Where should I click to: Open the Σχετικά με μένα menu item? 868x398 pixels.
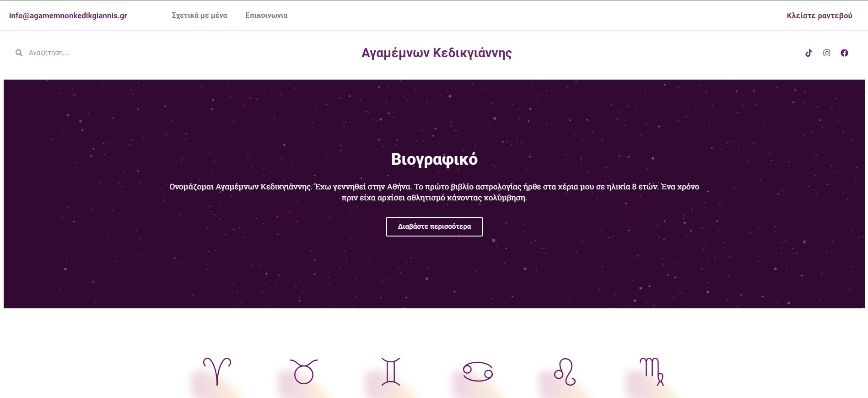[x=199, y=16]
